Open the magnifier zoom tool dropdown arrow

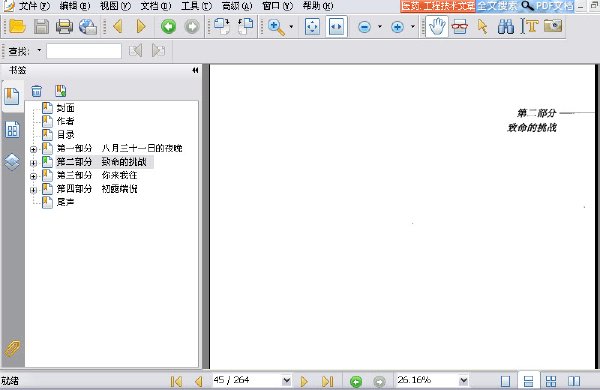pyautogui.click(x=291, y=27)
